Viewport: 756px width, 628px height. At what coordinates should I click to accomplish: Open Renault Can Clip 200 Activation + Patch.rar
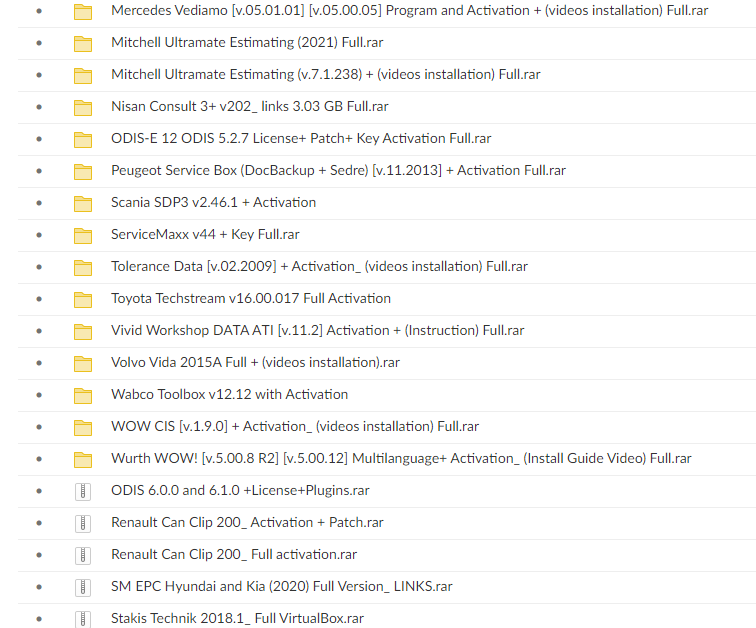pyautogui.click(x=247, y=523)
